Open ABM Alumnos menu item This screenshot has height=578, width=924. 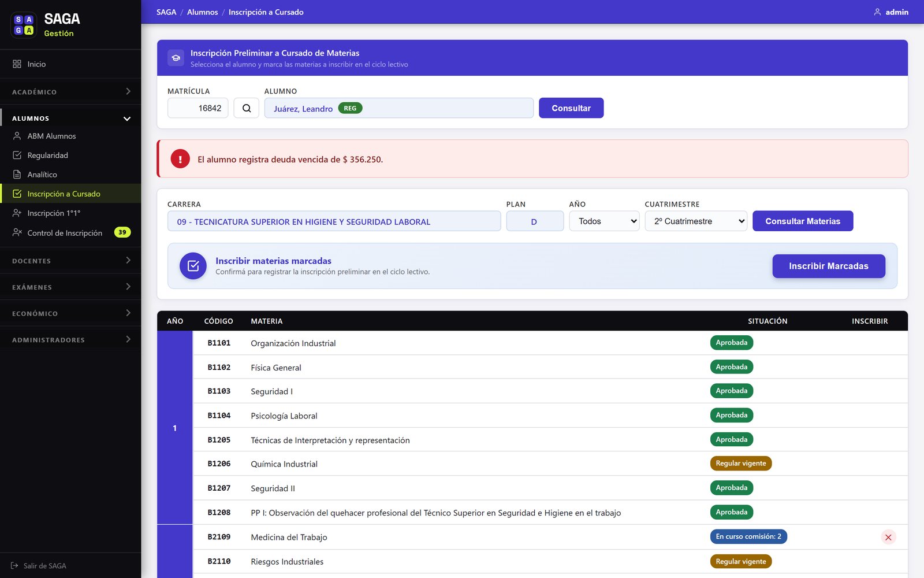pos(70,136)
